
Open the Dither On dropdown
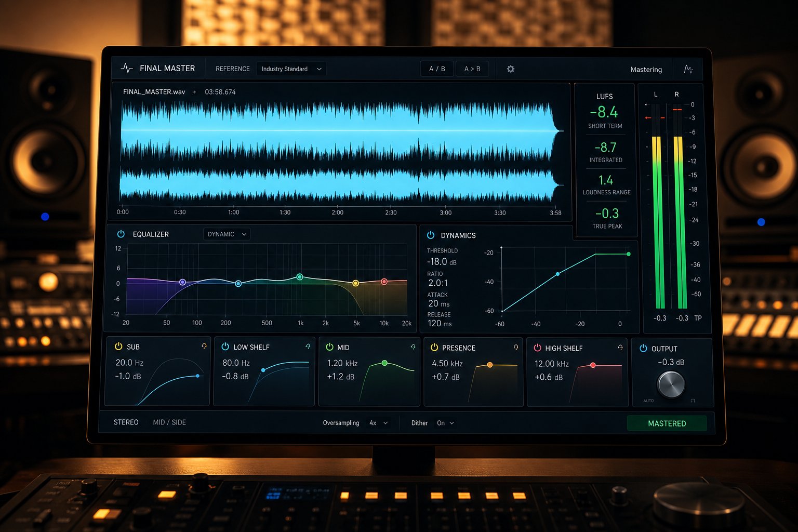pyautogui.click(x=445, y=423)
